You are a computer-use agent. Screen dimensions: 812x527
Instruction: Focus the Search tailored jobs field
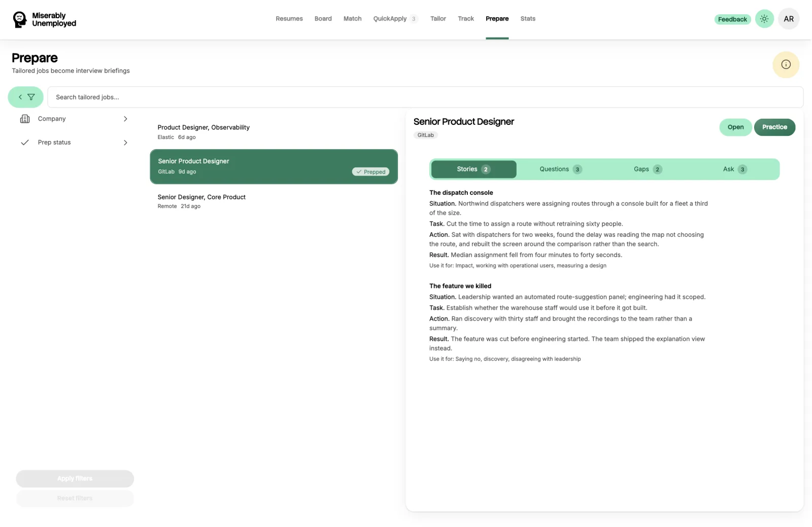[x=425, y=97]
